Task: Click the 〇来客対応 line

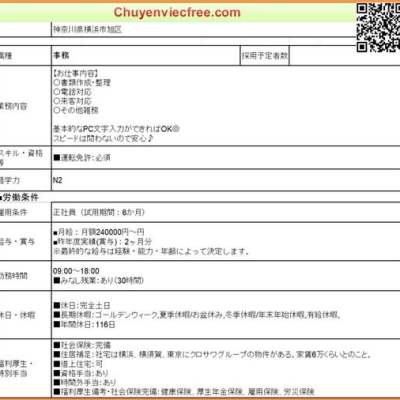Action: click(72, 101)
